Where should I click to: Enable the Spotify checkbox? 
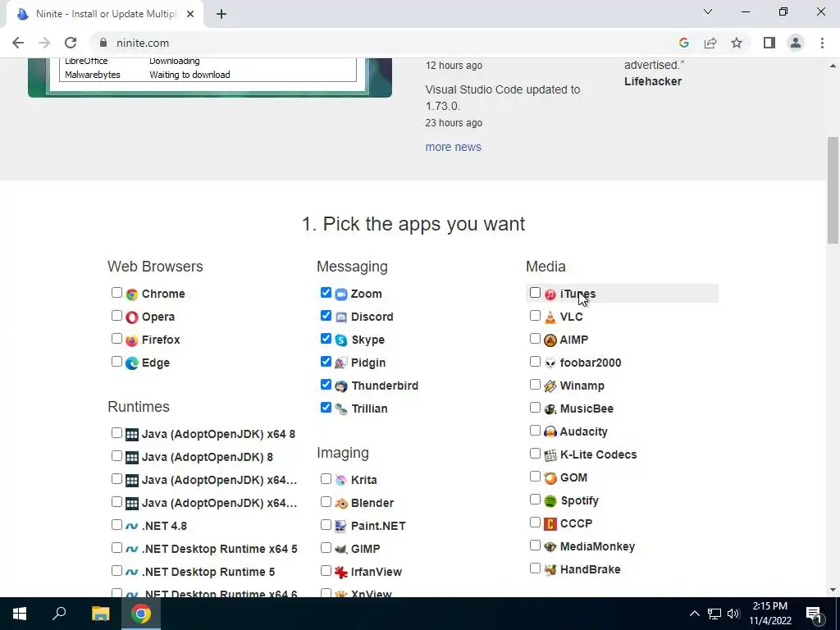pyautogui.click(x=535, y=500)
